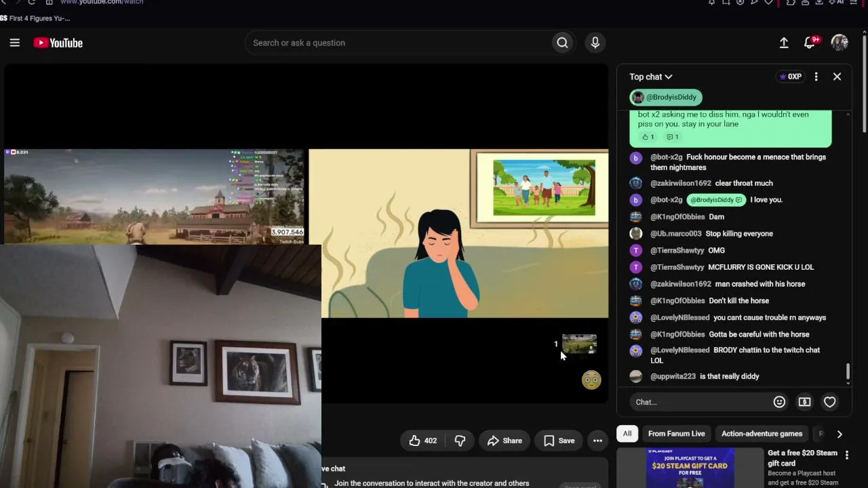This screenshot has width=868, height=488.
Task: Click avatar beside 'Dam' message
Action: click(x=635, y=217)
